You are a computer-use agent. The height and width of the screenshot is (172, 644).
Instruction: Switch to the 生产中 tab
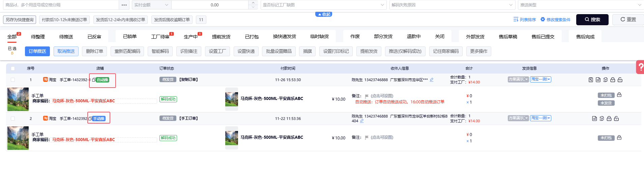[x=191, y=37]
